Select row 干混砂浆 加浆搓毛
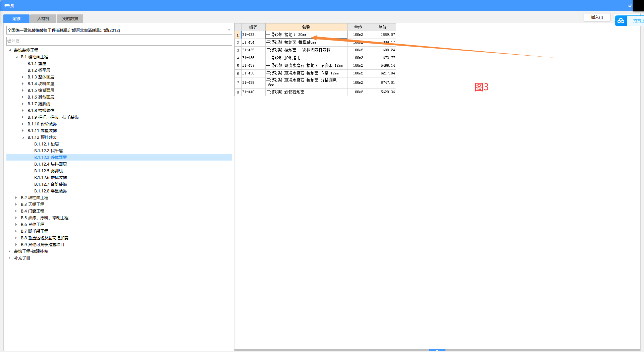 306,58
